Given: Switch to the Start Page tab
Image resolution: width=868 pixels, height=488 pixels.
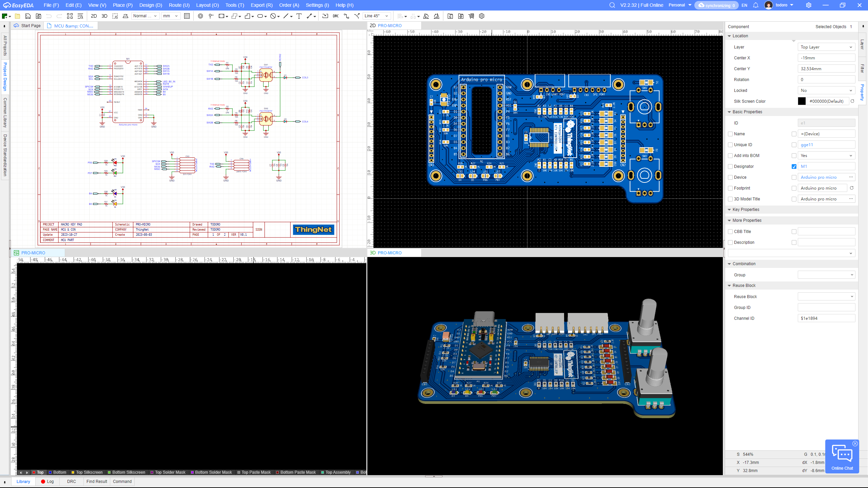Looking at the screenshot, I should point(27,26).
